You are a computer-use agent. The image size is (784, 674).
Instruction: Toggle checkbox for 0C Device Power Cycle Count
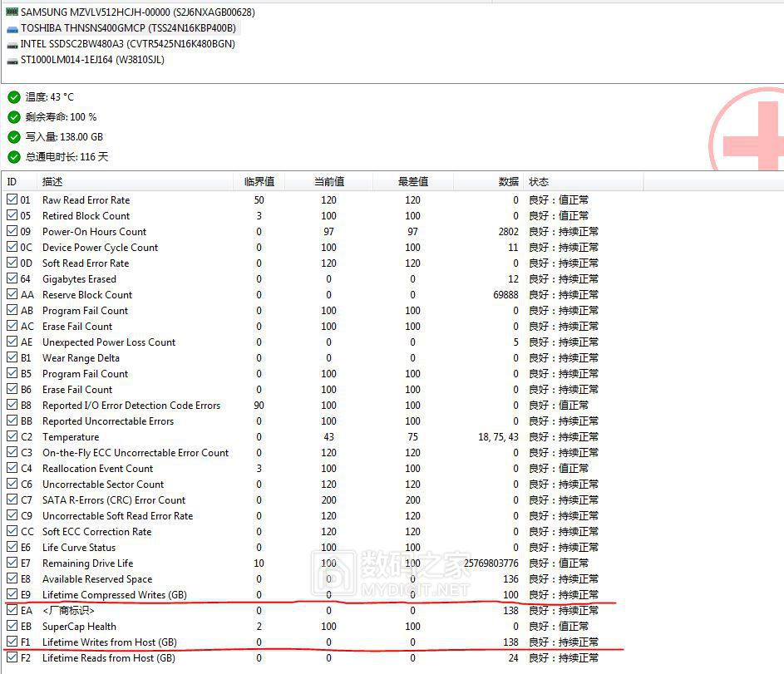tap(12, 247)
